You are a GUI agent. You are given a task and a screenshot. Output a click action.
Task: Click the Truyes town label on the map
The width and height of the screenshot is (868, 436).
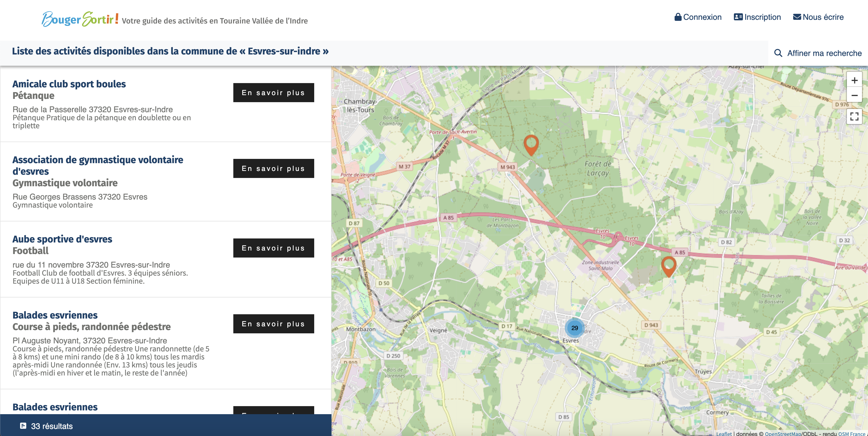coord(703,372)
